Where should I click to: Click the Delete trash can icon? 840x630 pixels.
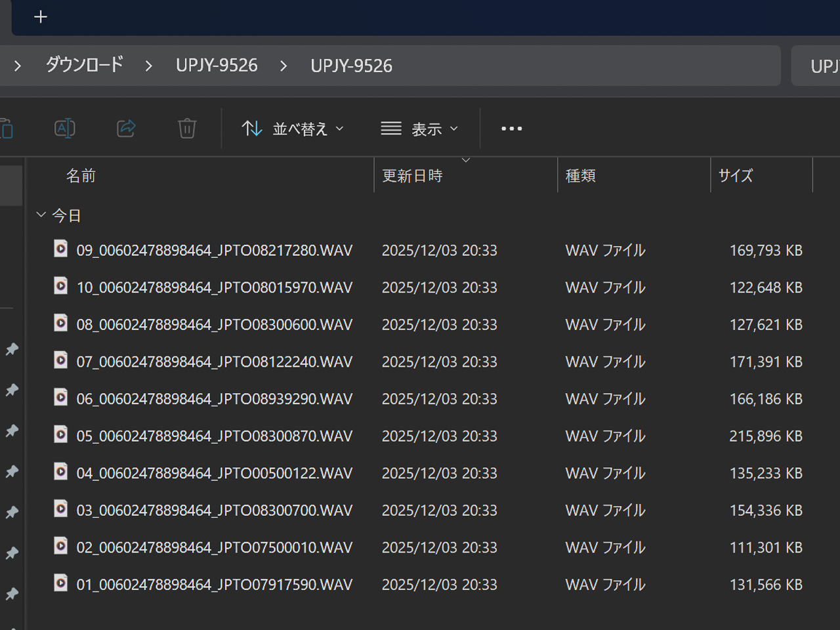pos(187,128)
